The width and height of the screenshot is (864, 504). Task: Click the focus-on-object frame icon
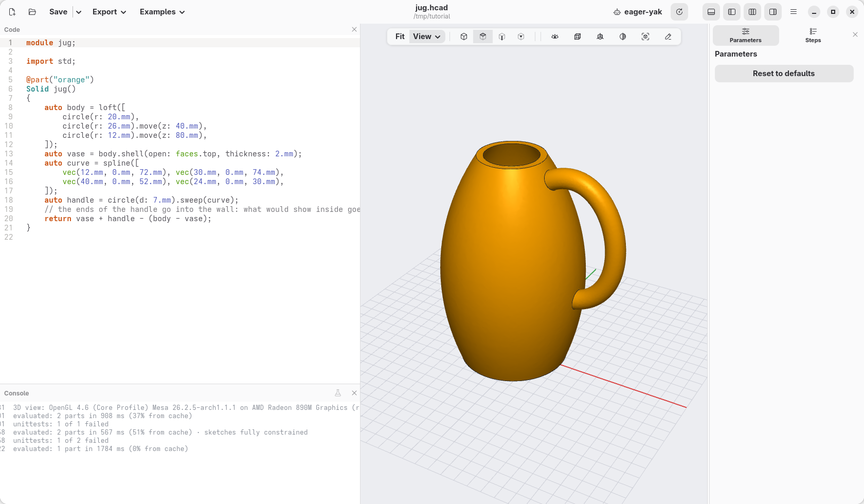645,37
